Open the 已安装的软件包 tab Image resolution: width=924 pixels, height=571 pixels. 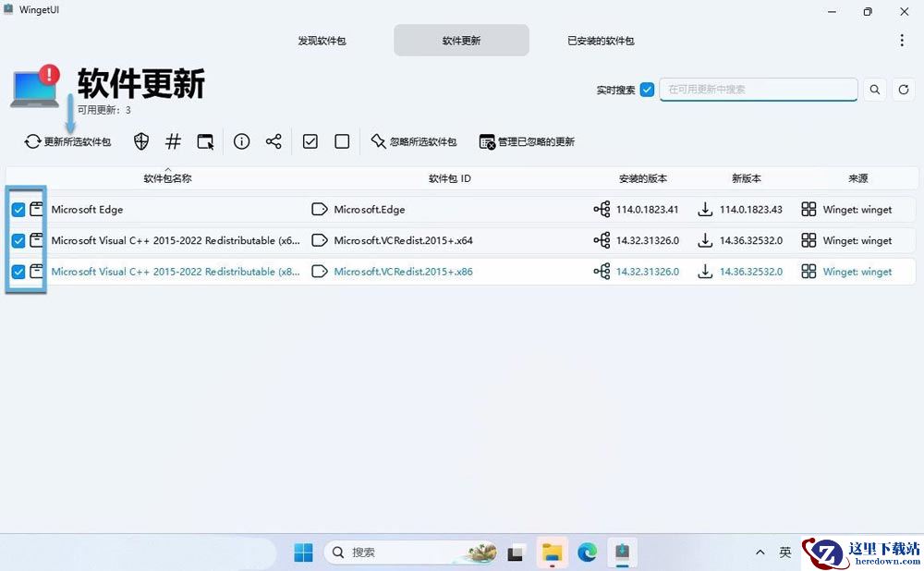pyautogui.click(x=601, y=41)
